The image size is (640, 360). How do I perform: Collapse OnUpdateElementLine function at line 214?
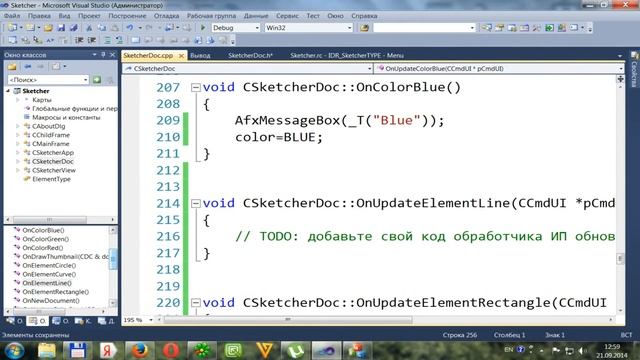(196, 203)
